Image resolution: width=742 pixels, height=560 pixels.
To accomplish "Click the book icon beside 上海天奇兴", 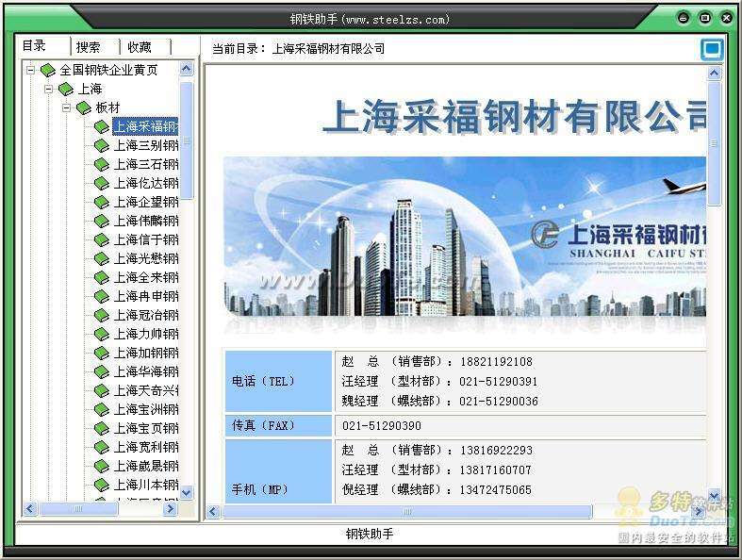I will coord(102,391).
